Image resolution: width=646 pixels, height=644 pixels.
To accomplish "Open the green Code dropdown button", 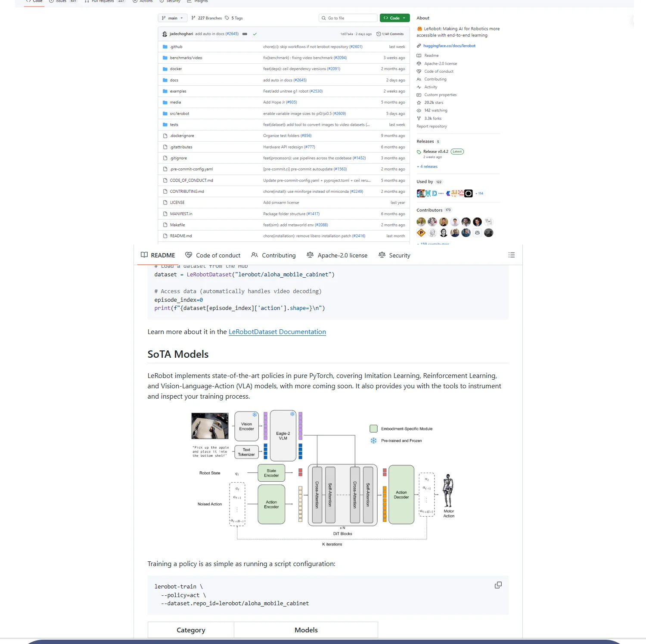I will pyautogui.click(x=395, y=18).
